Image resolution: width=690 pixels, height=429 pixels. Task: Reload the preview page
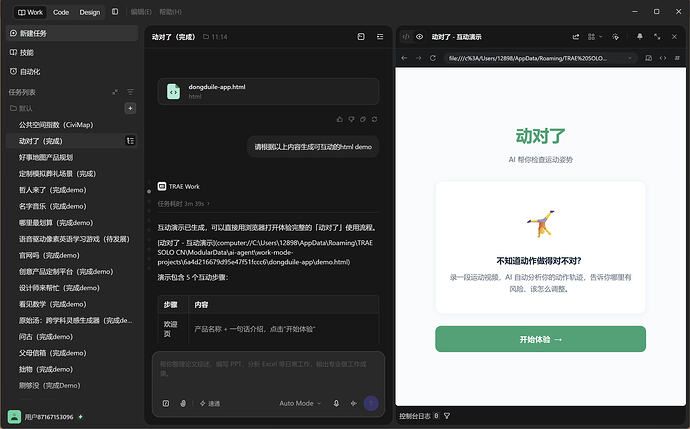click(433, 58)
